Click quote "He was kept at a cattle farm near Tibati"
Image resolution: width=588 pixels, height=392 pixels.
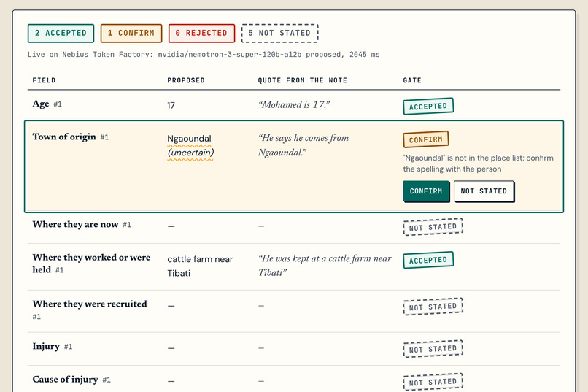(x=325, y=265)
